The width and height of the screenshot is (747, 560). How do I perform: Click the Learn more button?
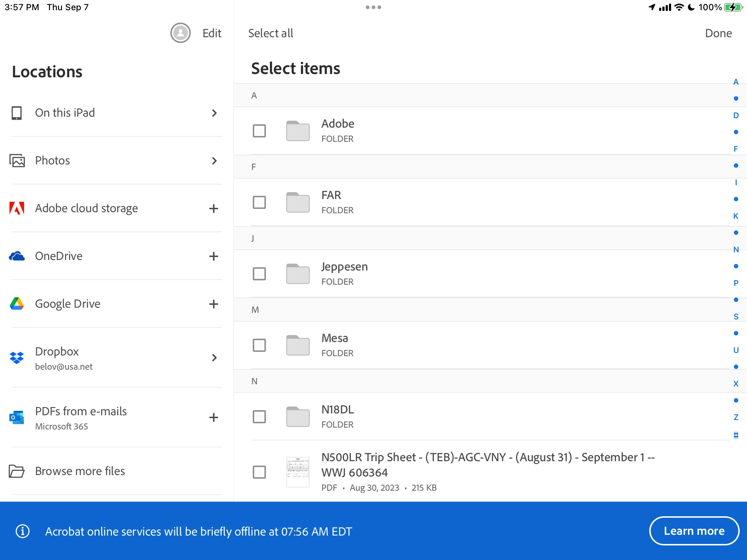[694, 531]
